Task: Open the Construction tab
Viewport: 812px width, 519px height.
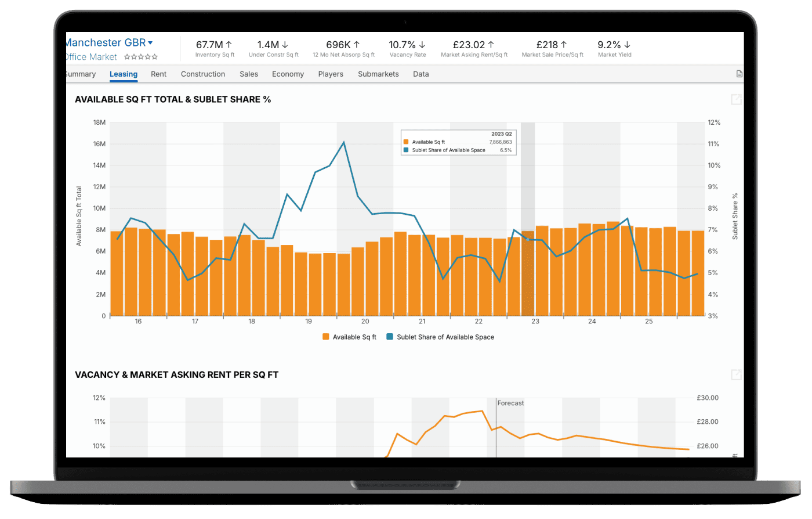Action: [x=202, y=74]
